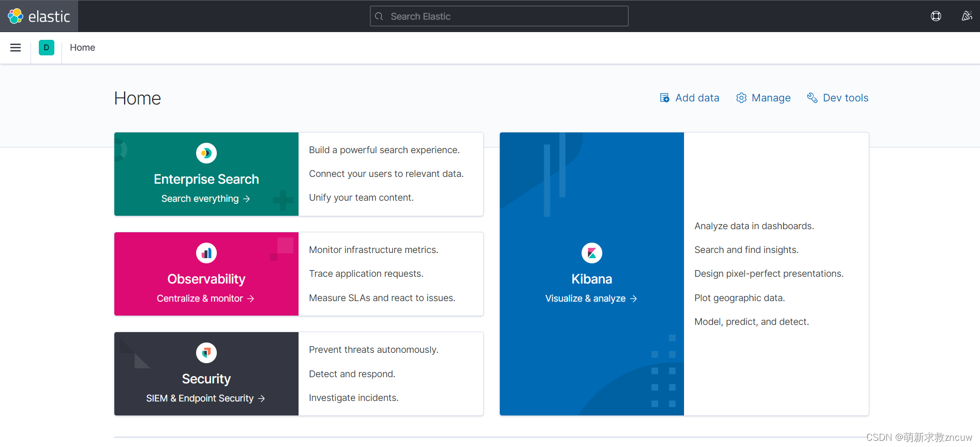Click the search magnifier icon
Screen dimensions: 980x447
(x=379, y=17)
